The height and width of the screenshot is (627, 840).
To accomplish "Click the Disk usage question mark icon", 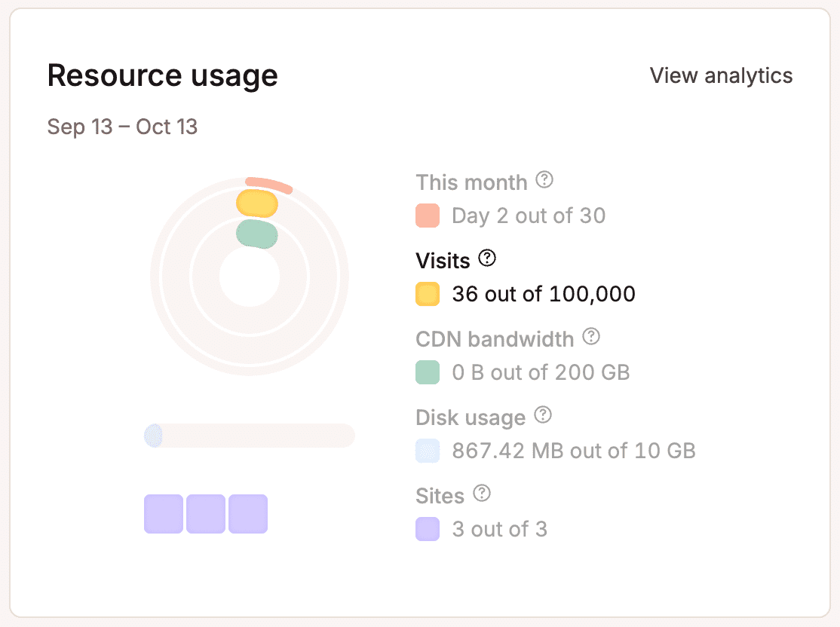I will click(x=543, y=416).
